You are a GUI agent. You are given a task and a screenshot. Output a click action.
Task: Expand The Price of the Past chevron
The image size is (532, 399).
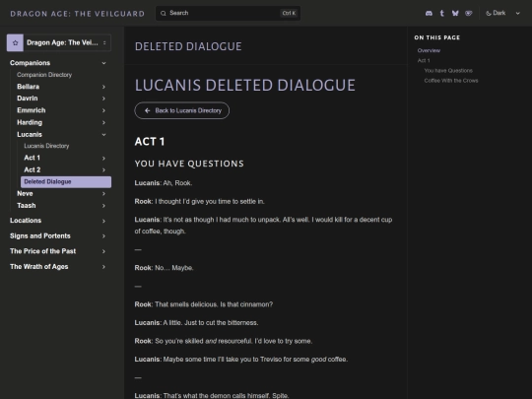103,251
